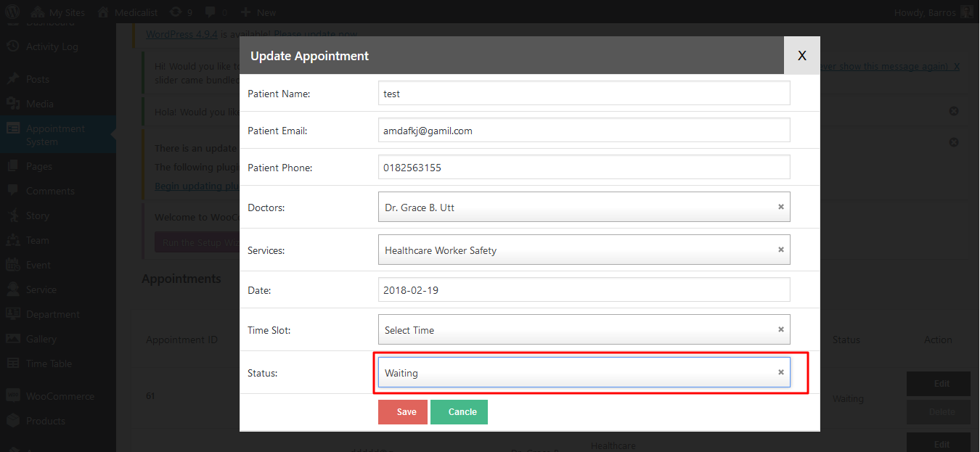Open the comments bubble in admin bar

216,12
